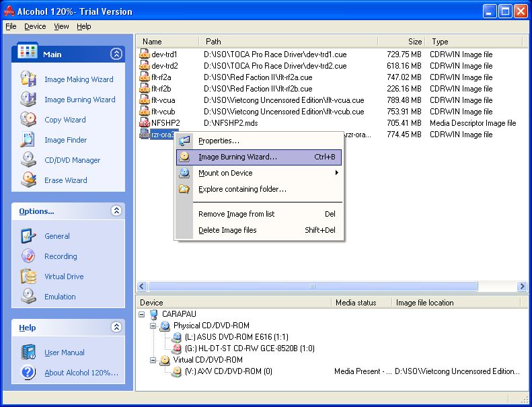The image size is (532, 407).
Task: Click the Copy Wizard disc icon
Action: (x=28, y=120)
